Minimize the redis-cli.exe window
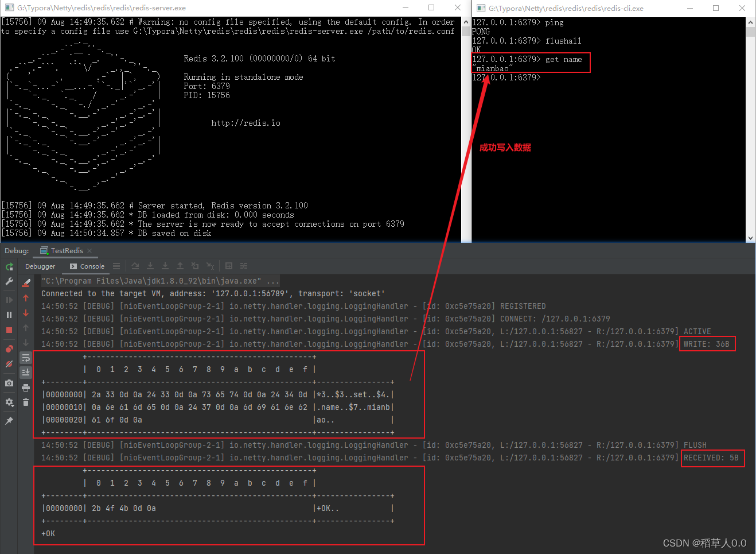This screenshot has height=554, width=756. pos(689,8)
